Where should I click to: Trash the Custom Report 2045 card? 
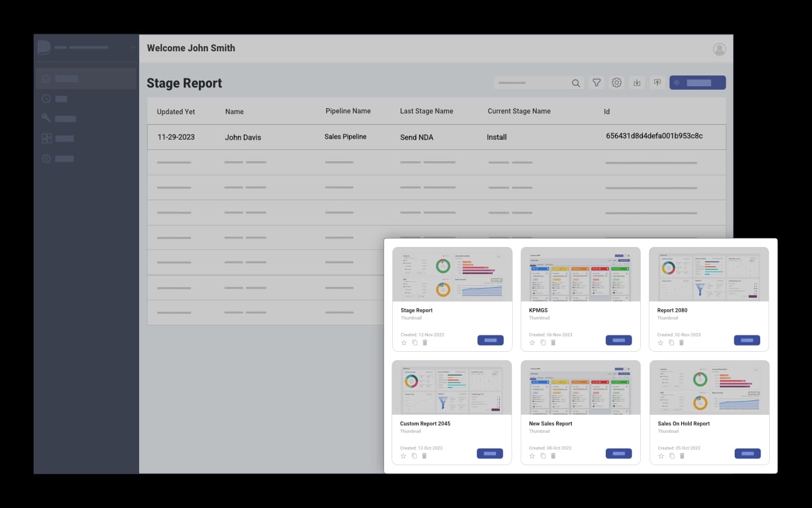[x=424, y=456]
